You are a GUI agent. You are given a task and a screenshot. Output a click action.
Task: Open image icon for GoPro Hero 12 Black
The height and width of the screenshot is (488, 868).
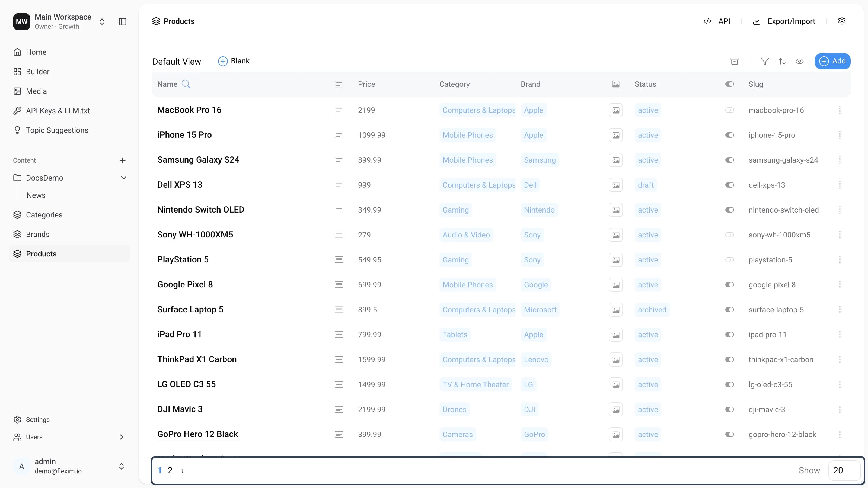point(616,434)
